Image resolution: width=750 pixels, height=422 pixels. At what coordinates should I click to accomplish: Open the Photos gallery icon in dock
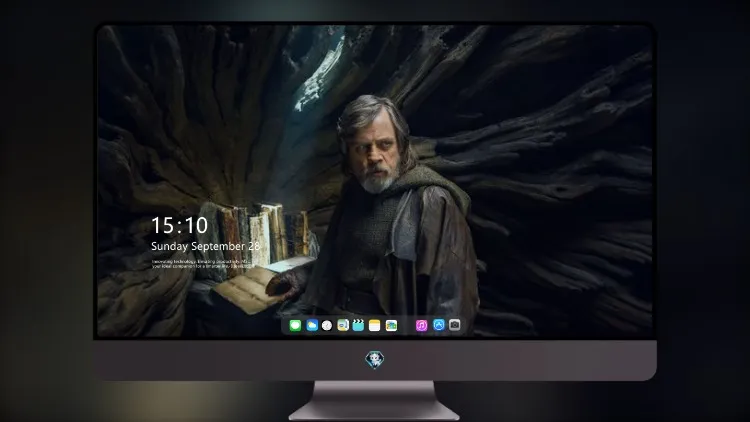[391, 325]
